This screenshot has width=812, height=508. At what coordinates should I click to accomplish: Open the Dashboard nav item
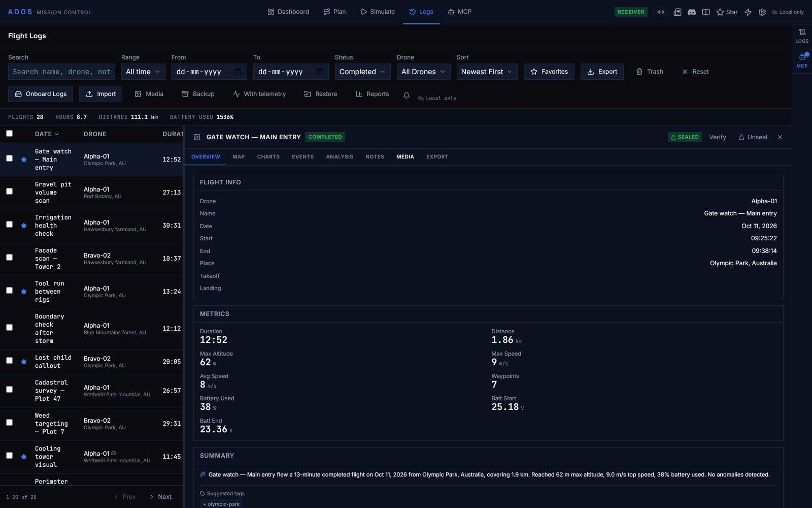click(288, 12)
